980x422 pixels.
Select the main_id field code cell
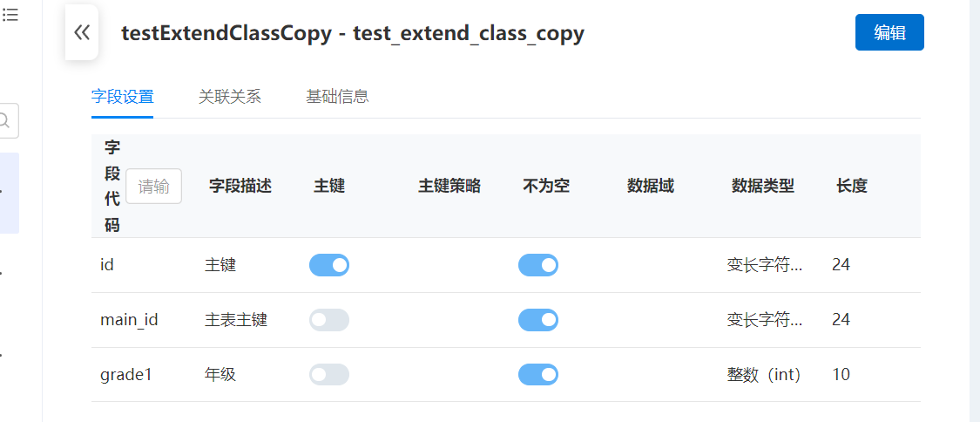[x=129, y=320]
